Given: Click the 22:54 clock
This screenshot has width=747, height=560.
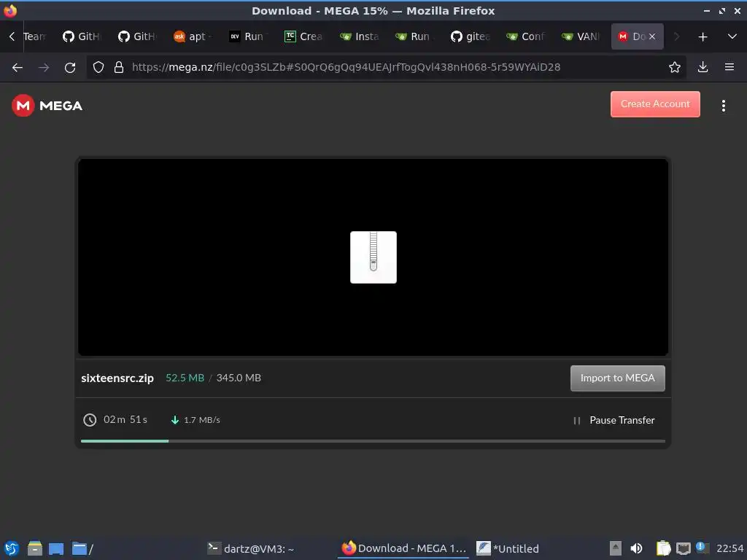Looking at the screenshot, I should coord(729,548).
